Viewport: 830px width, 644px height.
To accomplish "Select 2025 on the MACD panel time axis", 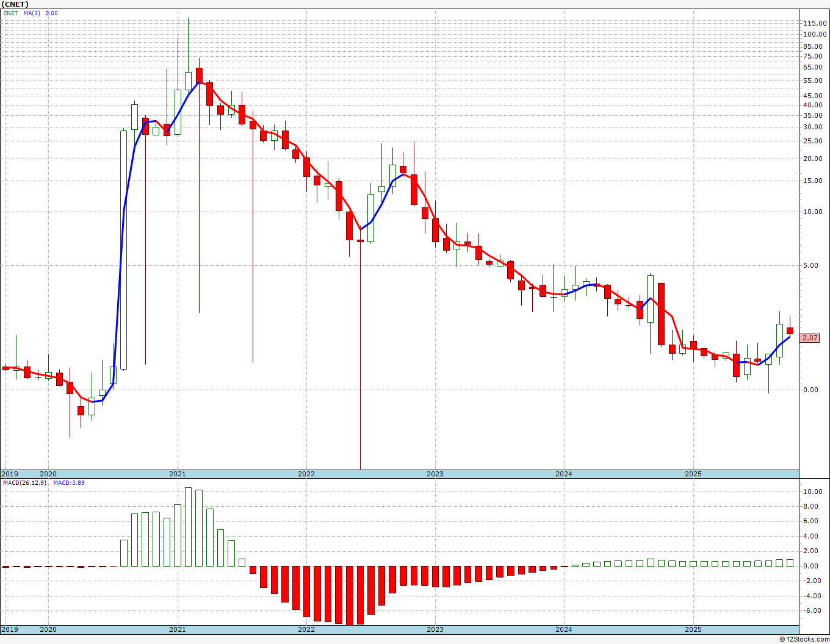I will [x=693, y=629].
